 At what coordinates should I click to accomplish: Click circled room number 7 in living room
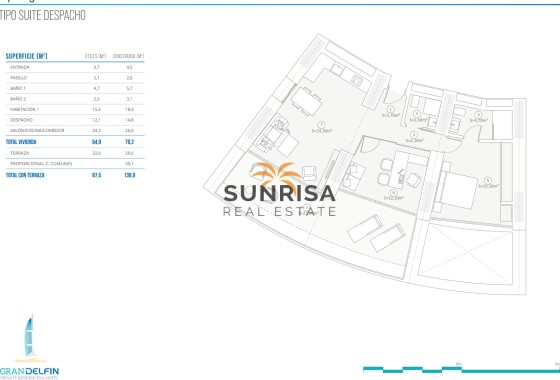[321, 125]
